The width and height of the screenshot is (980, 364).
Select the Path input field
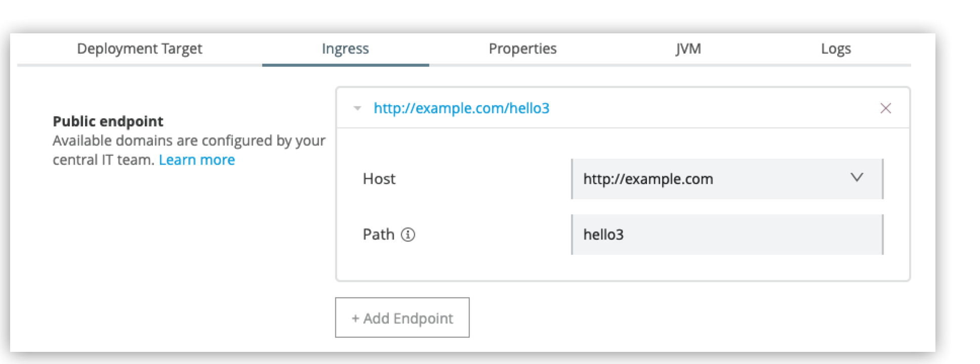pos(709,234)
